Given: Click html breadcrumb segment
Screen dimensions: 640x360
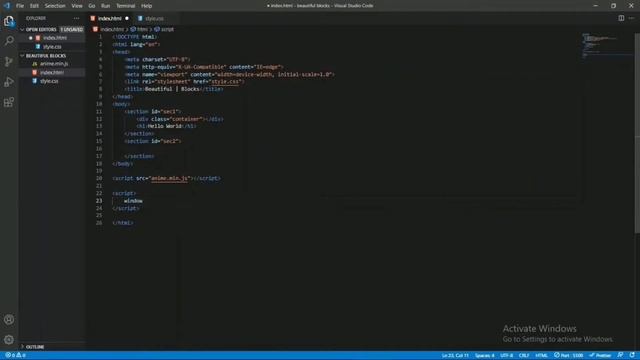Looking at the screenshot, I should pyautogui.click(x=139, y=29).
